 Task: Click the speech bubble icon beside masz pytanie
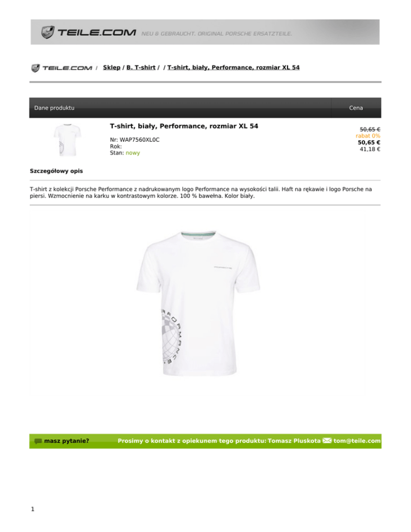click(38, 441)
